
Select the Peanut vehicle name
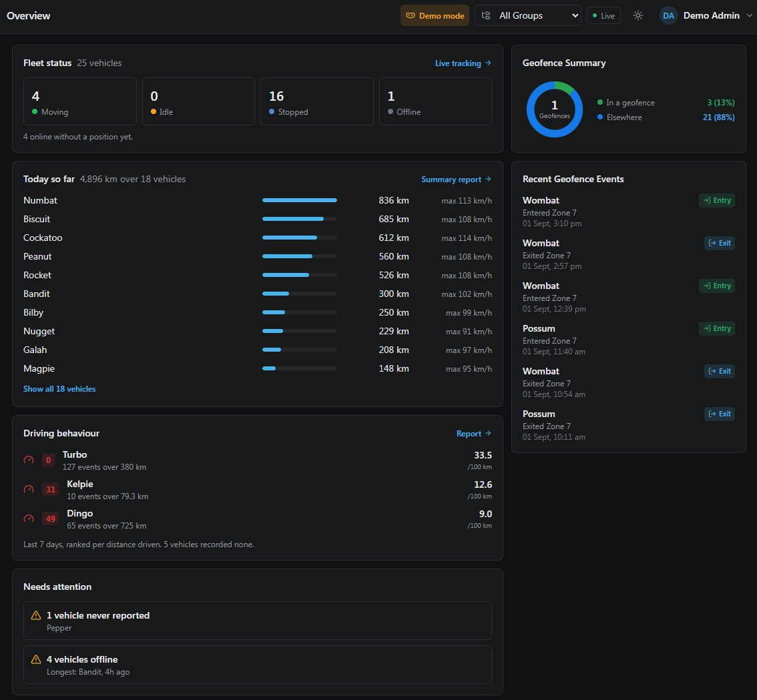(x=37, y=256)
